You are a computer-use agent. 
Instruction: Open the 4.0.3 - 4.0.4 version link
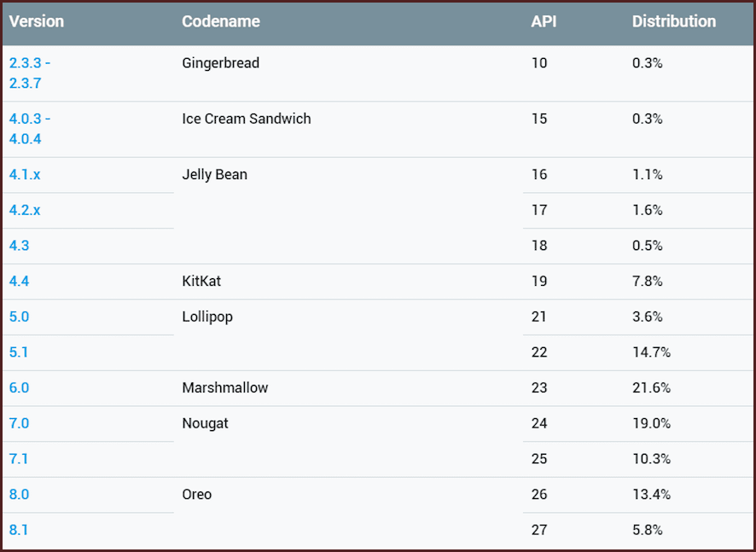tap(30, 128)
